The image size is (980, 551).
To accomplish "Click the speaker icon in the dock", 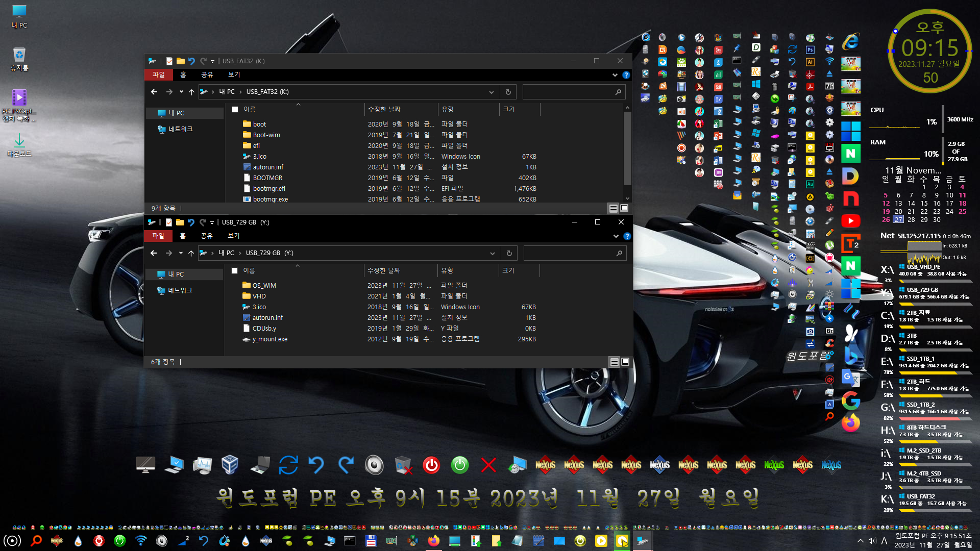I will click(374, 465).
